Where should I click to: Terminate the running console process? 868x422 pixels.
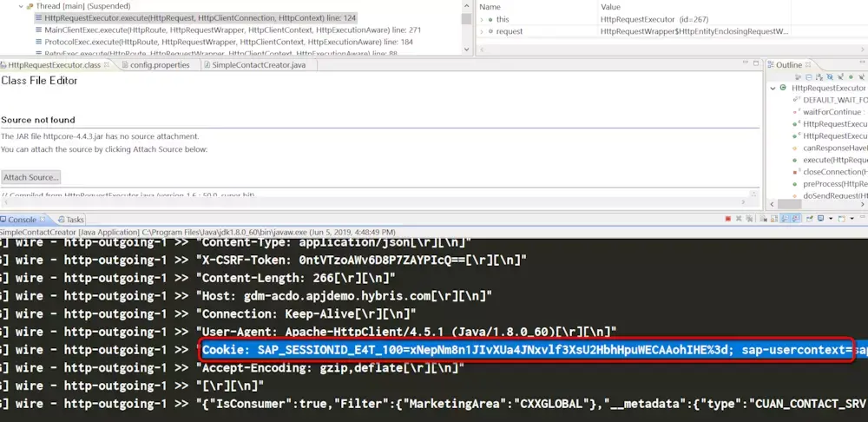728,219
